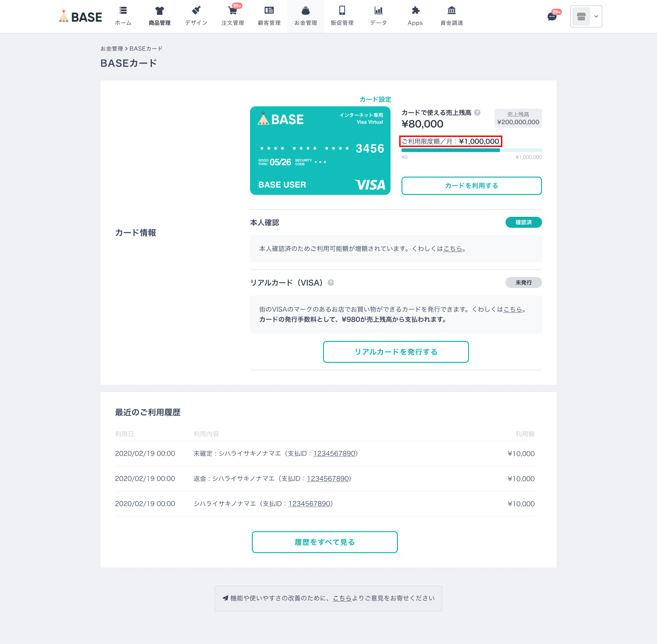
Task: Click the カード情報 section label
Action: [136, 233]
